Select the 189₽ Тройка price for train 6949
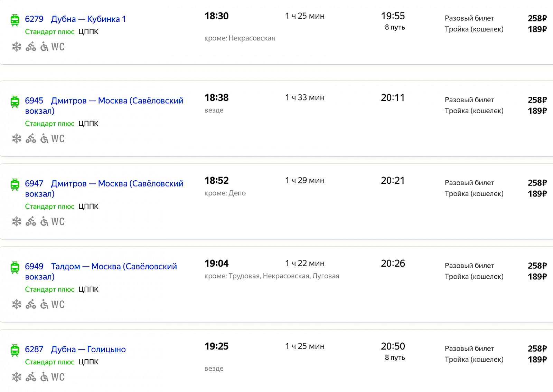The image size is (553, 392). coord(537,277)
